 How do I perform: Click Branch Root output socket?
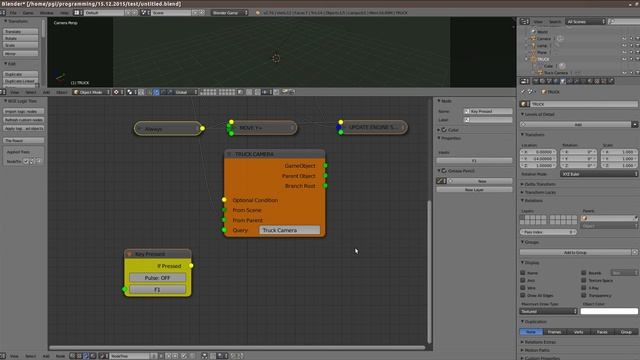click(325, 186)
